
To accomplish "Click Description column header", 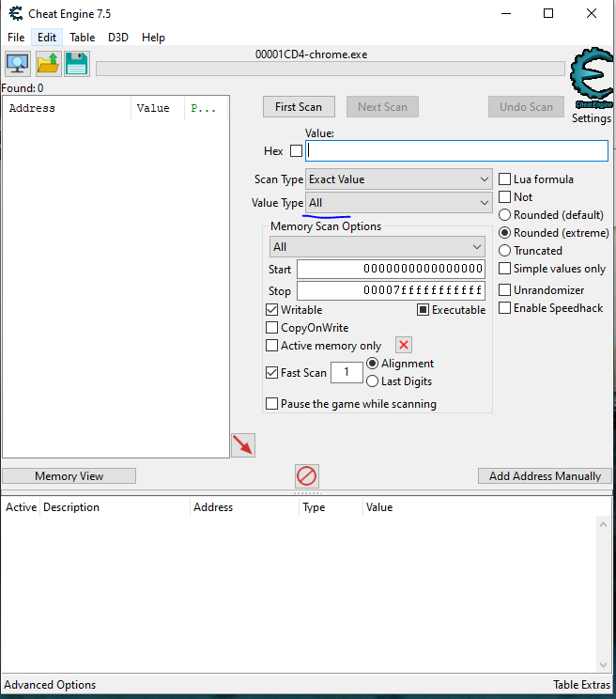I will [115, 507].
